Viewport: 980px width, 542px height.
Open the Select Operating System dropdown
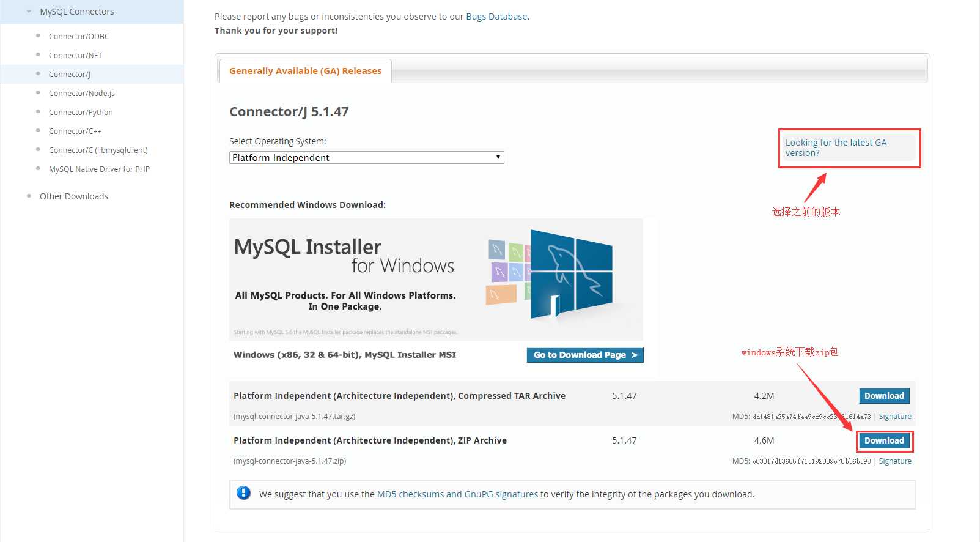click(366, 157)
